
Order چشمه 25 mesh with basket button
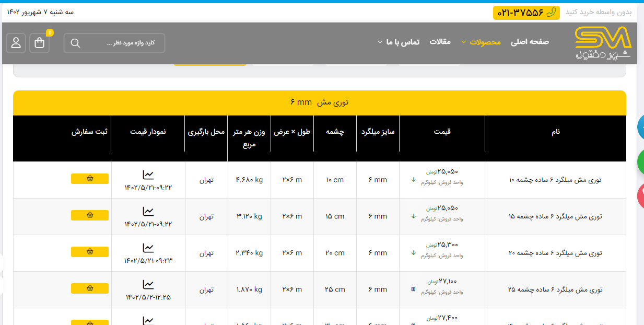(90, 288)
